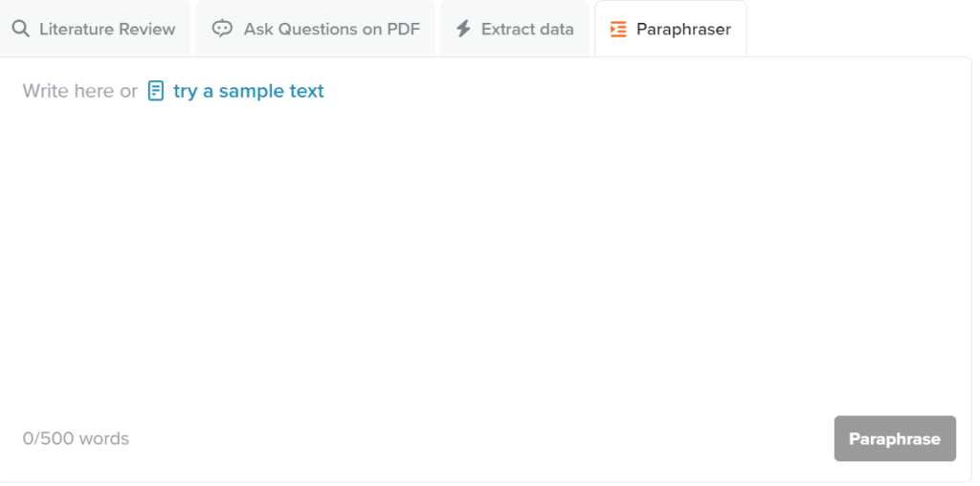980x486 pixels.
Task: Click the word 'data' in Extract tab
Action: [x=554, y=29]
